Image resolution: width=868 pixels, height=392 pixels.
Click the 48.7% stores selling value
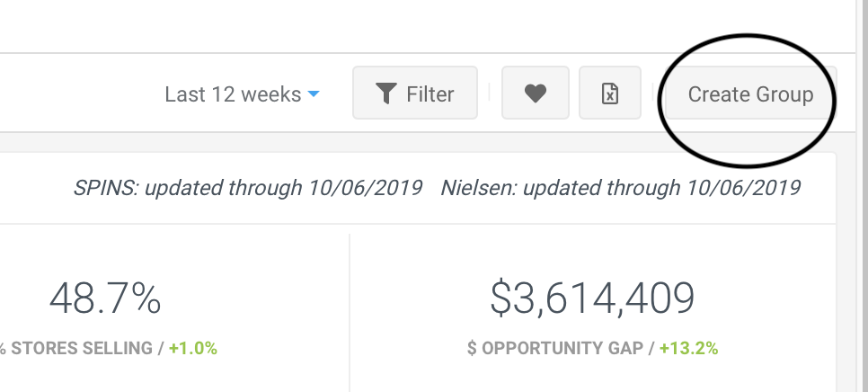point(105,298)
